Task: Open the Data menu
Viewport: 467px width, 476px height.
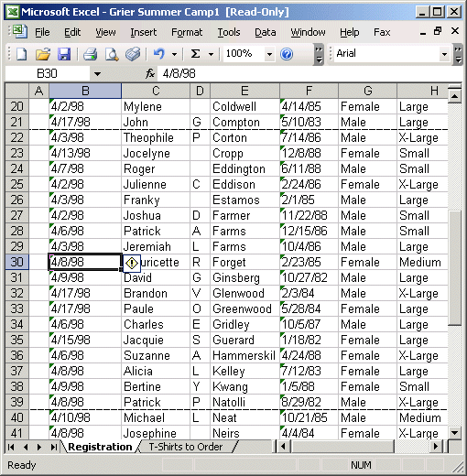Action: (x=266, y=32)
